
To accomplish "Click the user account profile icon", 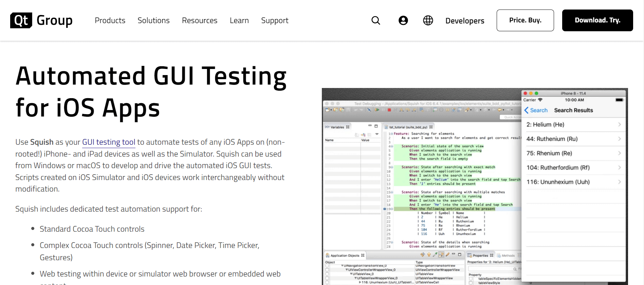I will click(x=403, y=21).
